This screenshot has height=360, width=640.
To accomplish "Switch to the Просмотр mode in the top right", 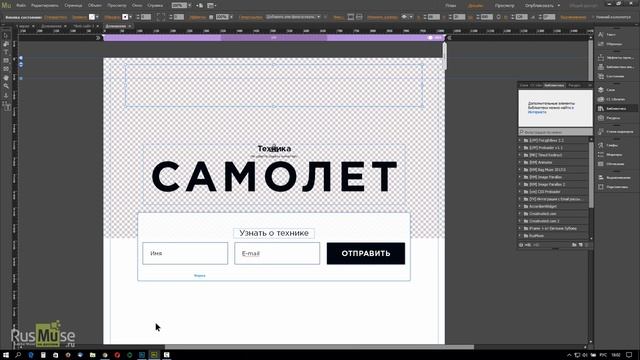I will 504,6.
